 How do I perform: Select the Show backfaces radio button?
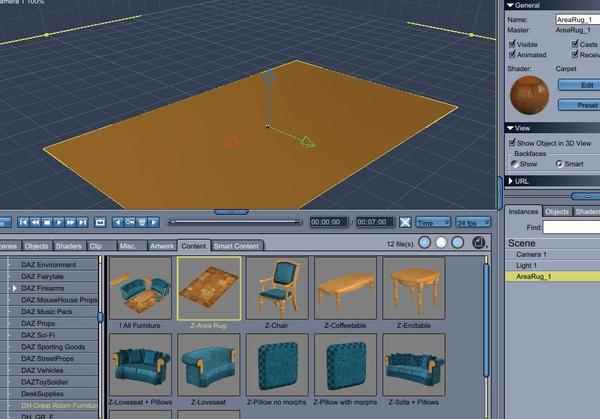coord(515,164)
